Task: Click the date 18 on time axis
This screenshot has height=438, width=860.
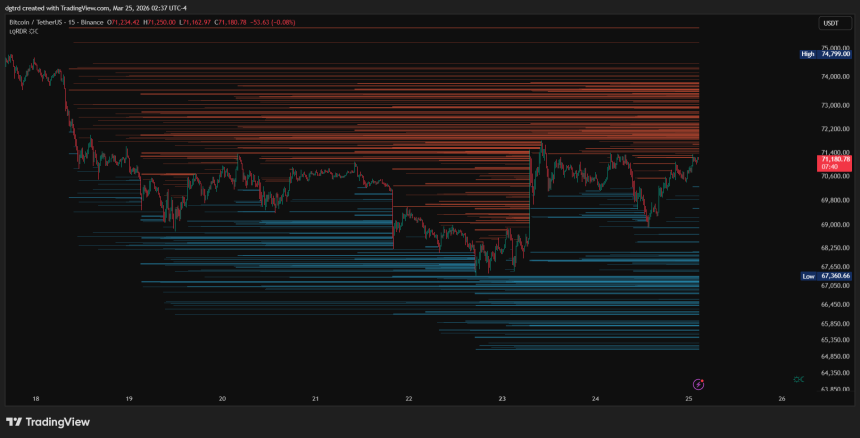Action: (x=36, y=399)
